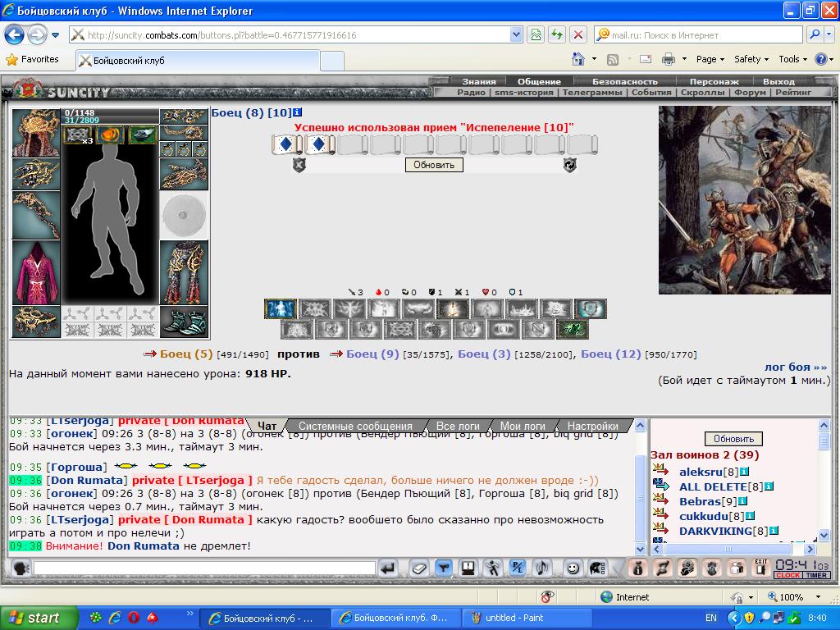Screen dimensions: 840x630
Task: Open the Форум submenu link
Action: pyautogui.click(x=750, y=92)
